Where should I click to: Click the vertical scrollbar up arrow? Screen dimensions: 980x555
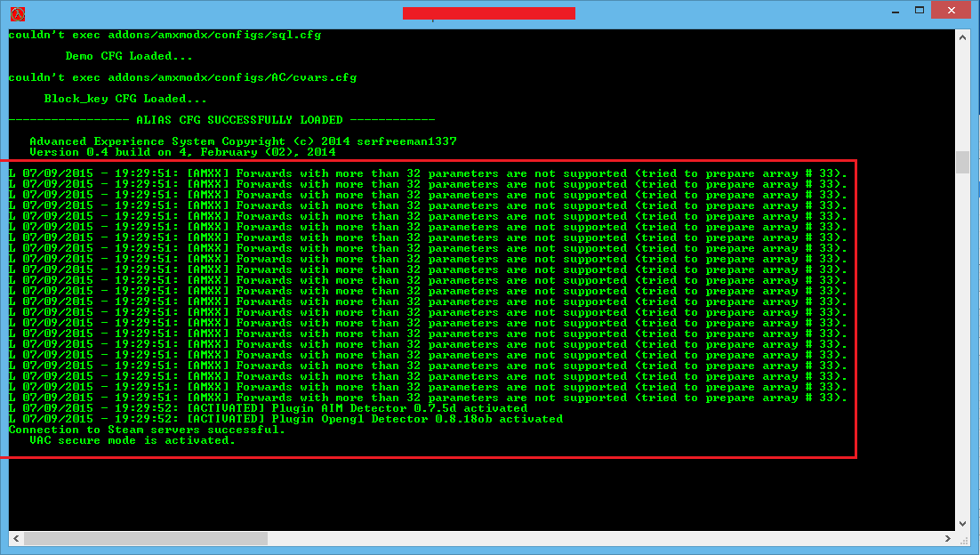point(962,37)
